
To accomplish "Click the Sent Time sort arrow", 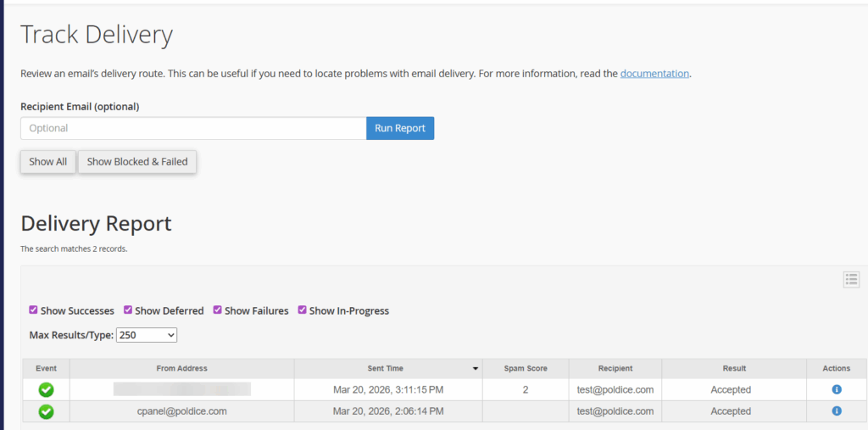I will coord(476,369).
